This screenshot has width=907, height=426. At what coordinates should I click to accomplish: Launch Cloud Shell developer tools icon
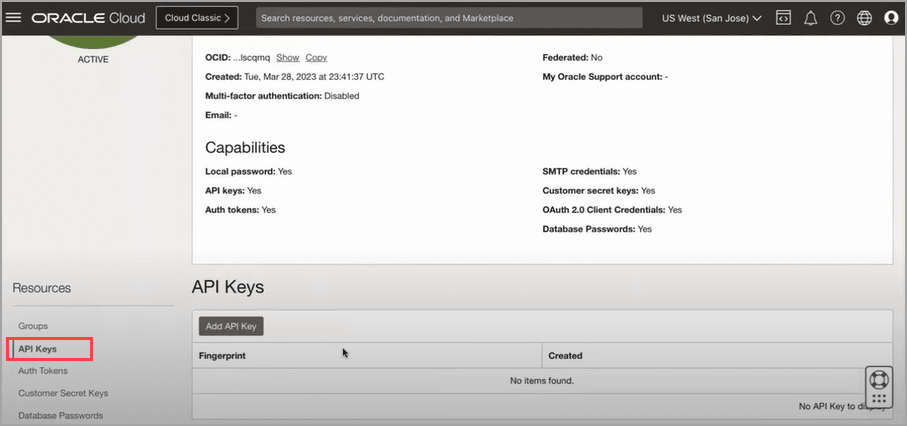784,18
